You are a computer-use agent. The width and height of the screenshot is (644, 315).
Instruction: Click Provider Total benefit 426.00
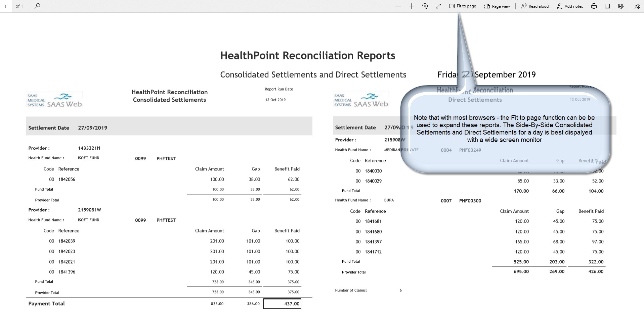(596, 271)
